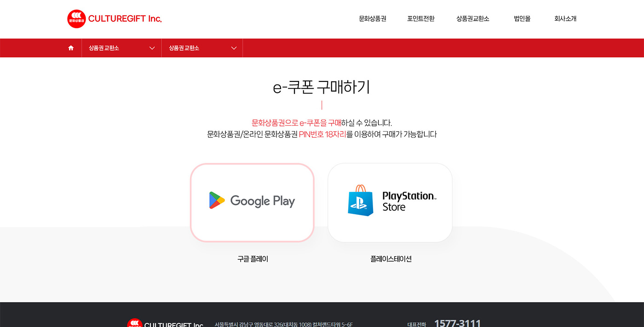Open the second 상품권 교환소 breadcrumb label
The image size is (644, 327).
click(x=184, y=48)
